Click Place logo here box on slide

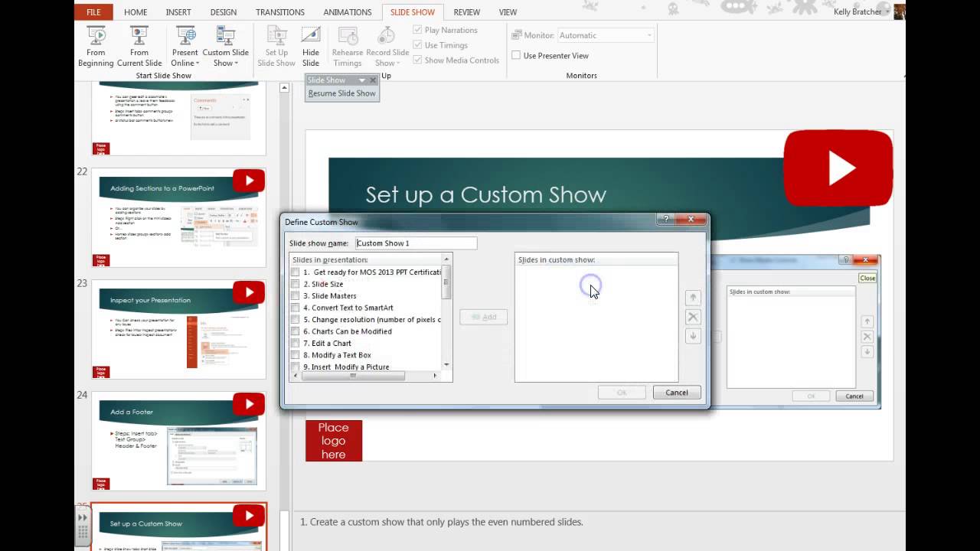(334, 441)
